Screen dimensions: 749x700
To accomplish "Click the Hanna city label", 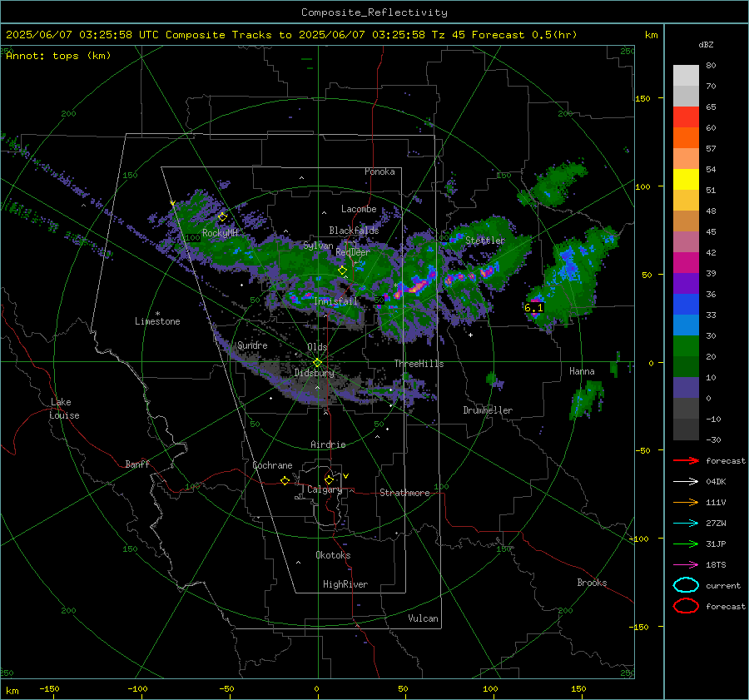I will pyautogui.click(x=582, y=371).
